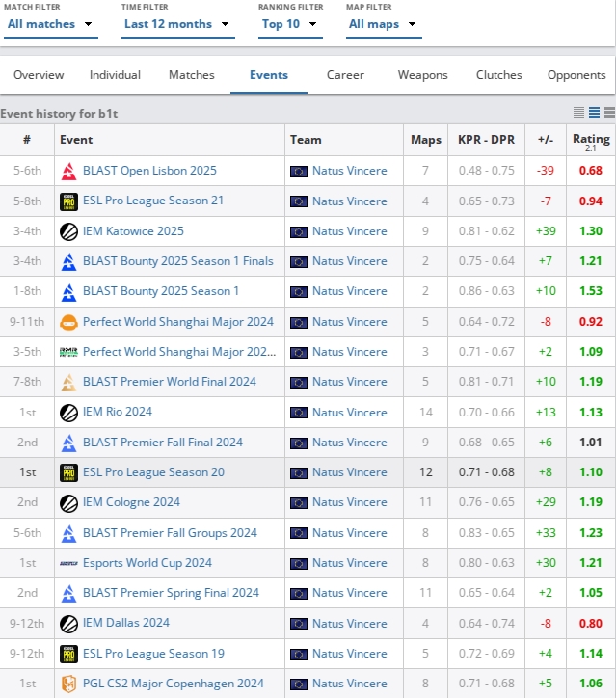Image resolution: width=616 pixels, height=698 pixels.
Task: Click IEM Rio 2024 event logo
Action: tap(68, 413)
